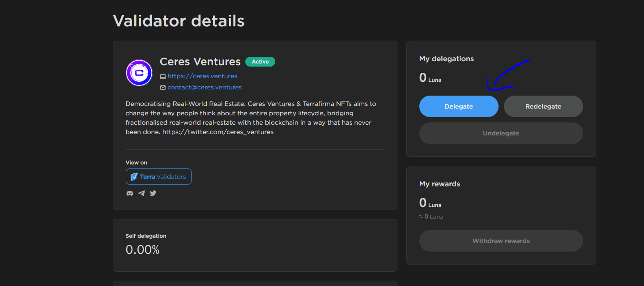Click the greyed-out Undelegate button
The height and width of the screenshot is (286, 644).
point(501,133)
